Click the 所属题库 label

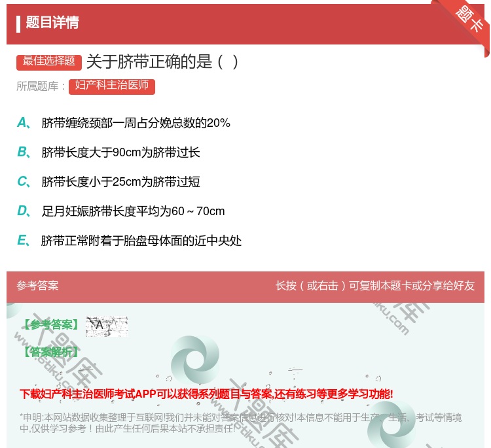(x=41, y=86)
